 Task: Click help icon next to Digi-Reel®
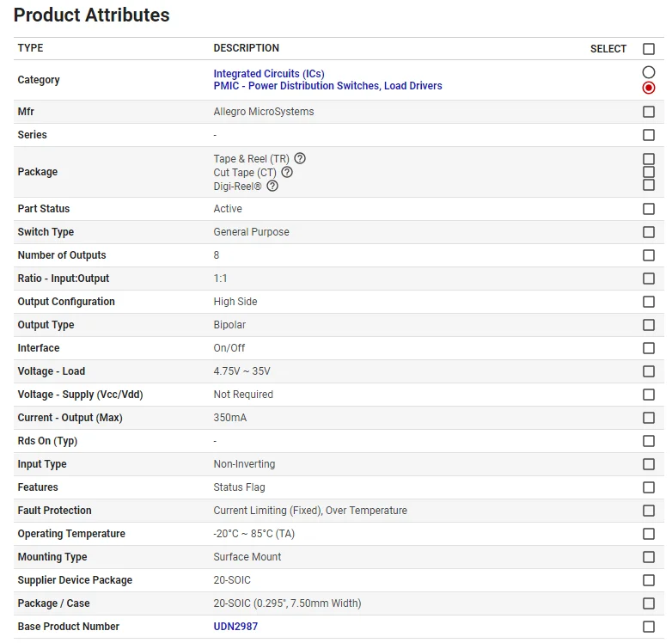[x=272, y=186]
